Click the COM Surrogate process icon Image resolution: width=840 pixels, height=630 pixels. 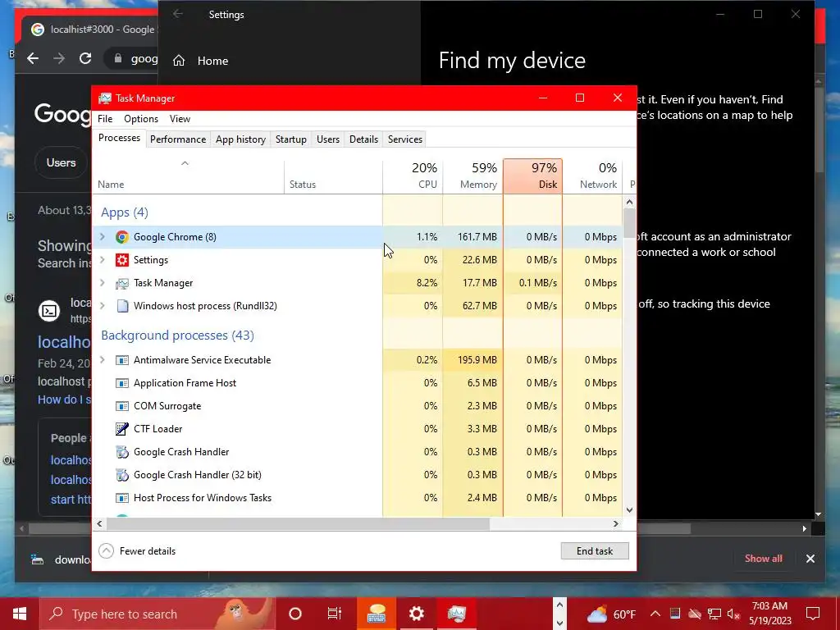tap(122, 406)
